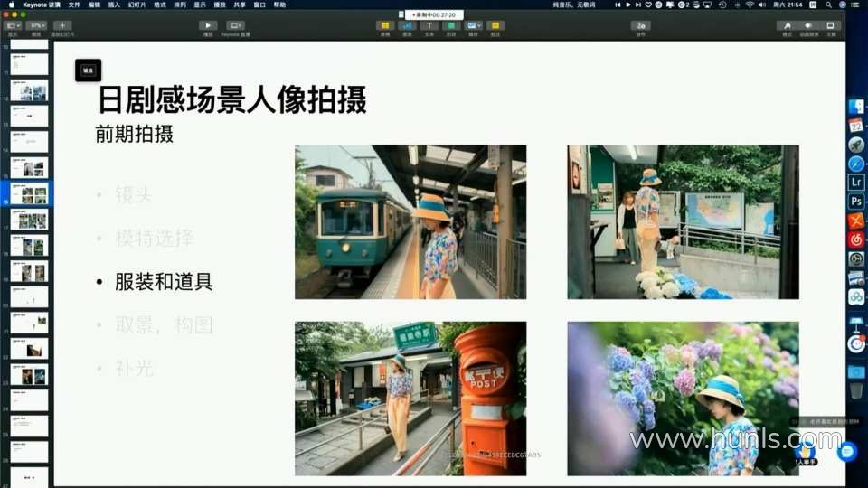
Task: Select the subtitle 前期拍摄
Action: (135, 134)
